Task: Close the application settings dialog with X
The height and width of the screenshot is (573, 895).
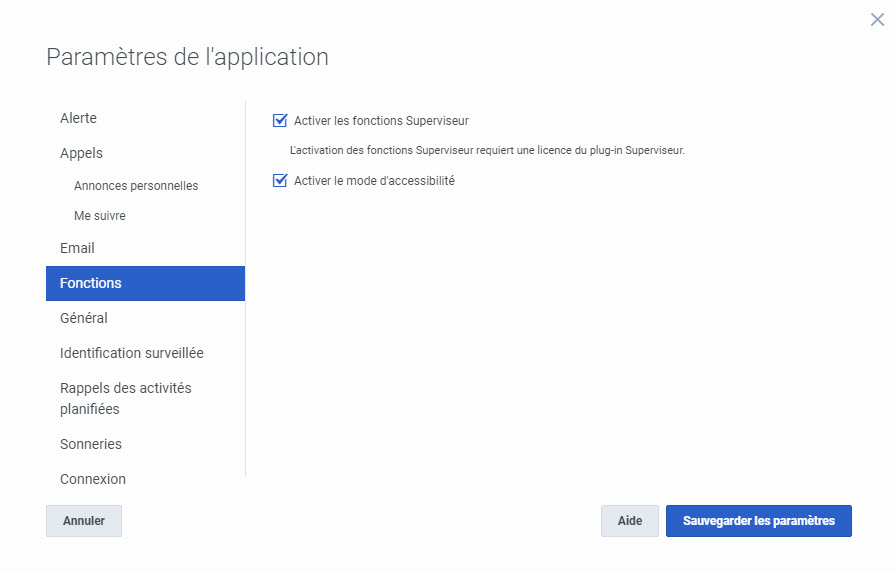Action: click(877, 20)
